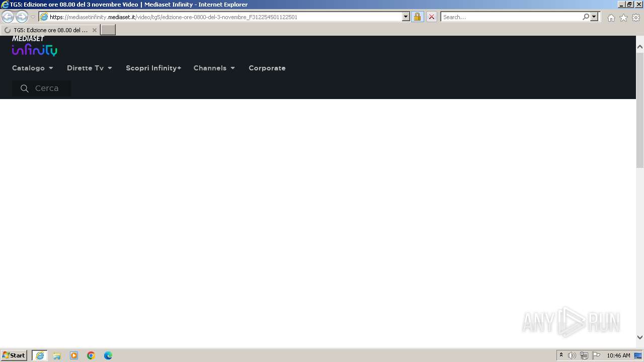This screenshot has width=644, height=362.
Task: Click the page scrollbar down arrow
Action: coord(640,337)
